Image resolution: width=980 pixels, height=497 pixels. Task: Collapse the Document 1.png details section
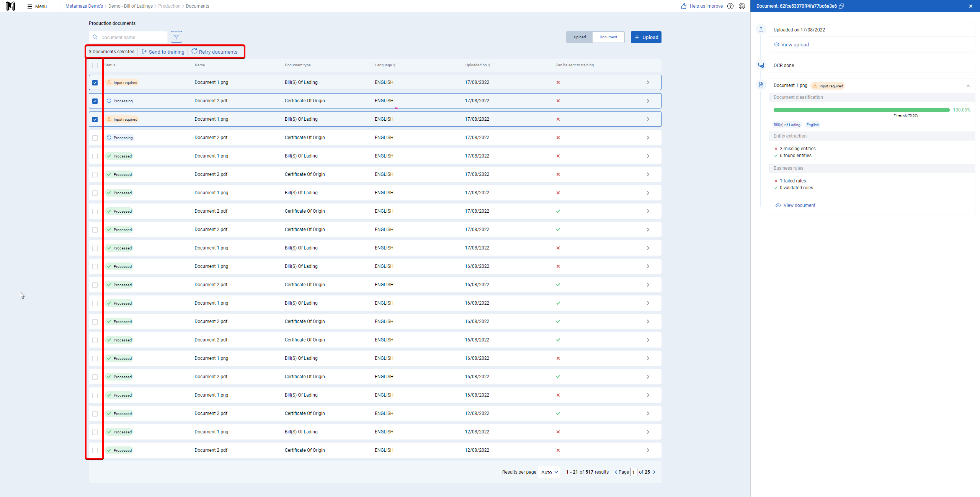pos(968,86)
